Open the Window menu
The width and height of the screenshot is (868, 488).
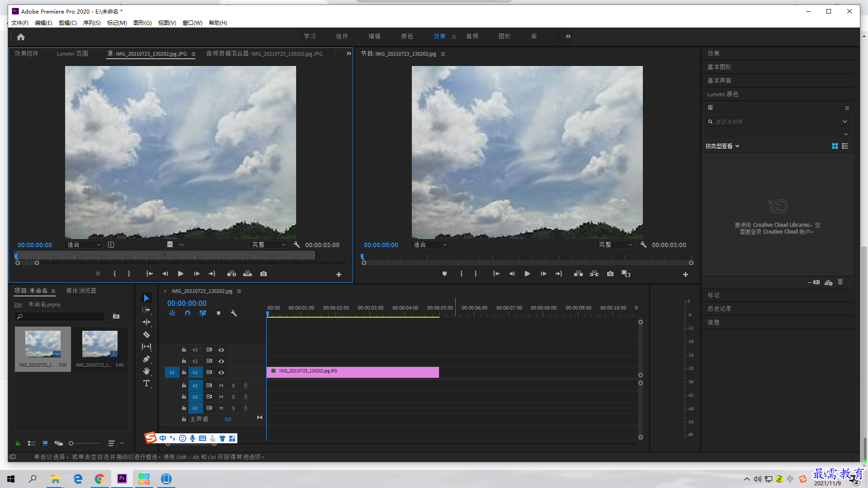coord(192,23)
